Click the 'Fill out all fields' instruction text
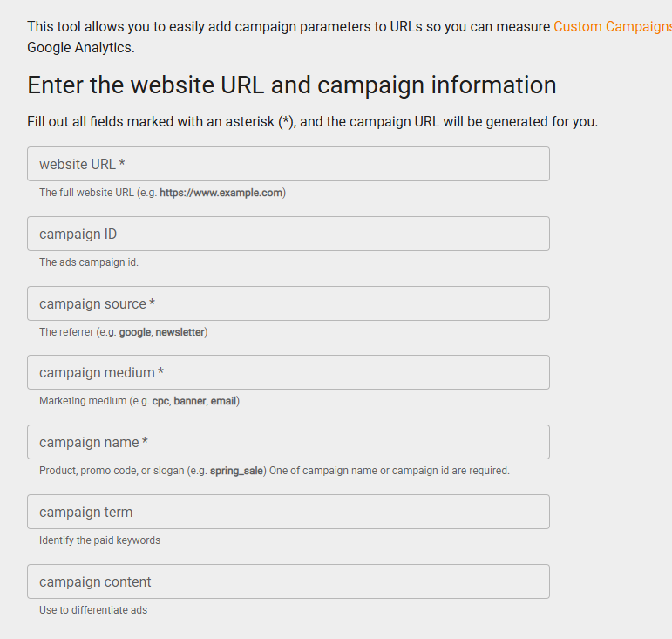672x639 pixels. coord(312,121)
